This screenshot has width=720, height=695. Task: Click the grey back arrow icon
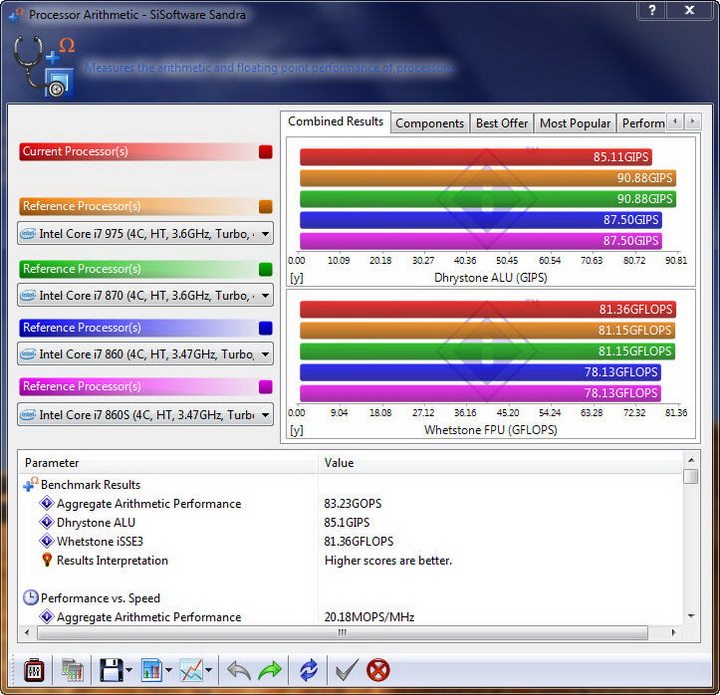239,671
